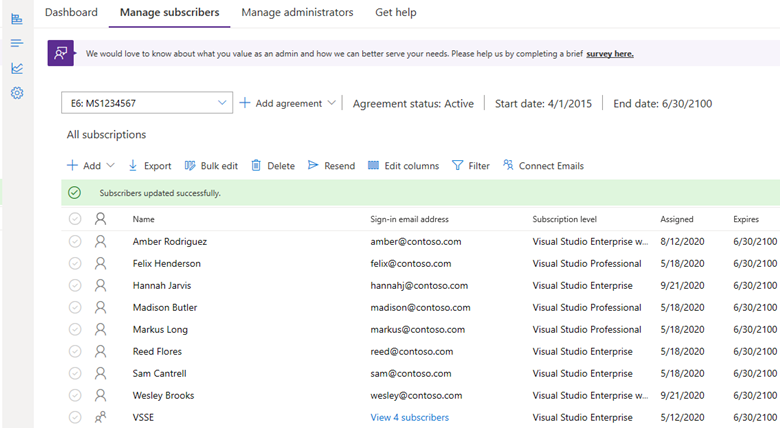Open the 'survey here' link

click(609, 54)
